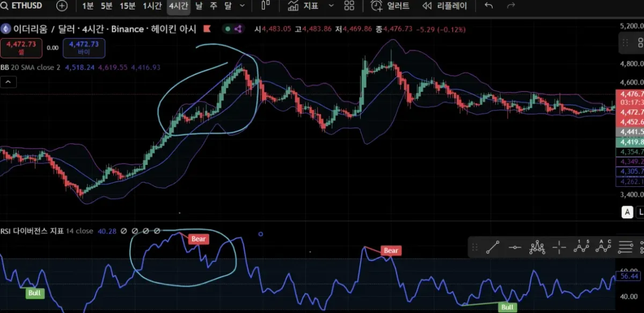This screenshot has width=644, height=313.
Task: Toggle auto price scale with the A button
Action: point(627,212)
